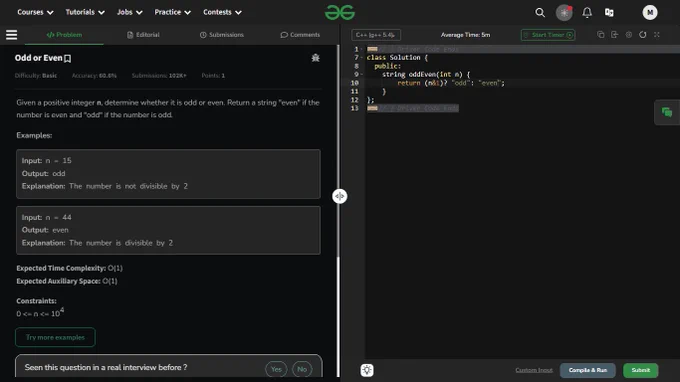The image size is (680, 382).
Task: Click the 'Constraints:' heading
Action: (x=36, y=301)
